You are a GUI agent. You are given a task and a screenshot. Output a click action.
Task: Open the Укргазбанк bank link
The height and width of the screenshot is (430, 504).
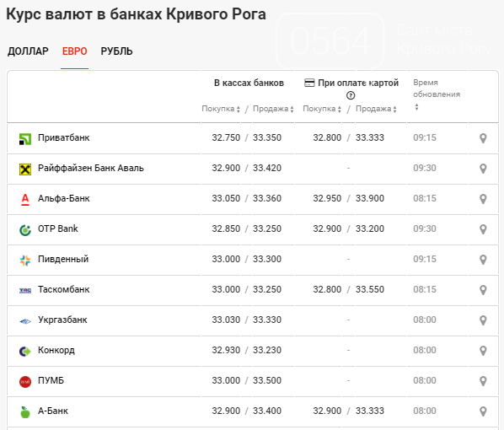point(62,320)
